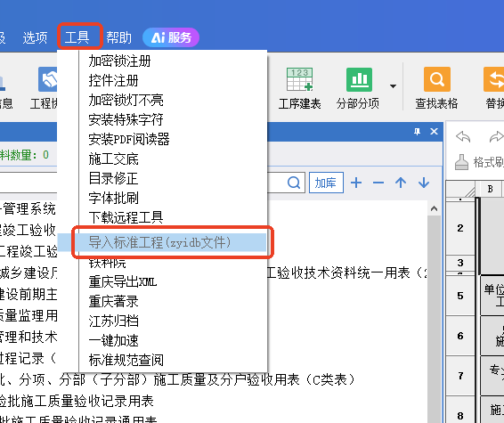Expand the dropdown arrow beside 分部分项
The width and height of the screenshot is (504, 423).
393,86
